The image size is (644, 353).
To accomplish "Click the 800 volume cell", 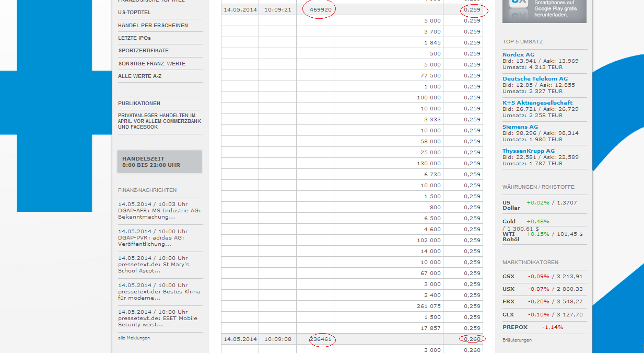I will click(389, 207).
